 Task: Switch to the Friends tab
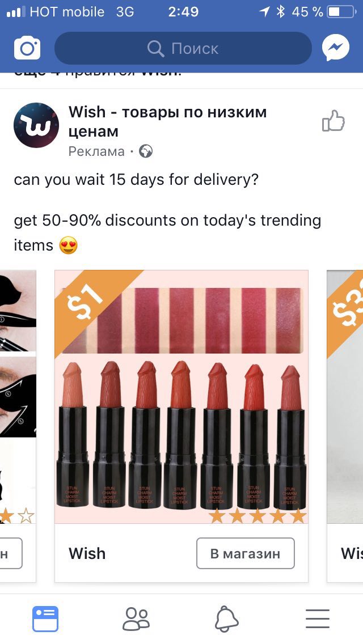click(x=136, y=618)
